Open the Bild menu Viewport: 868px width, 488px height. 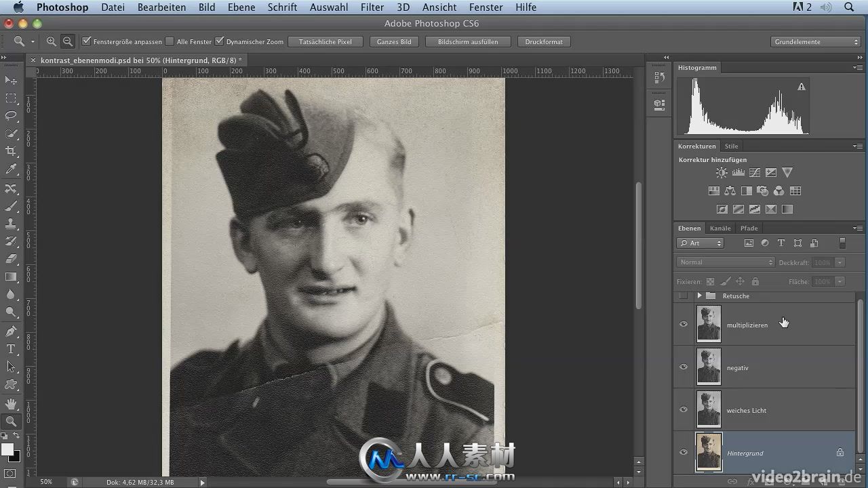click(207, 7)
